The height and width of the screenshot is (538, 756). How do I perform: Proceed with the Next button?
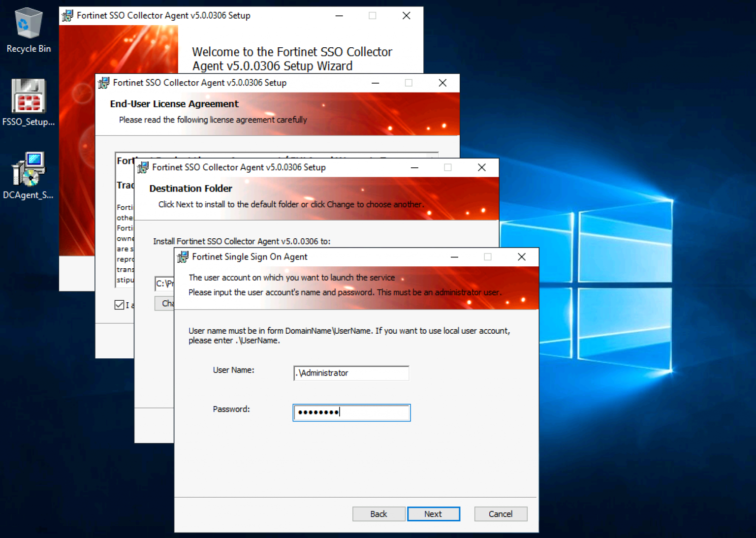point(433,514)
